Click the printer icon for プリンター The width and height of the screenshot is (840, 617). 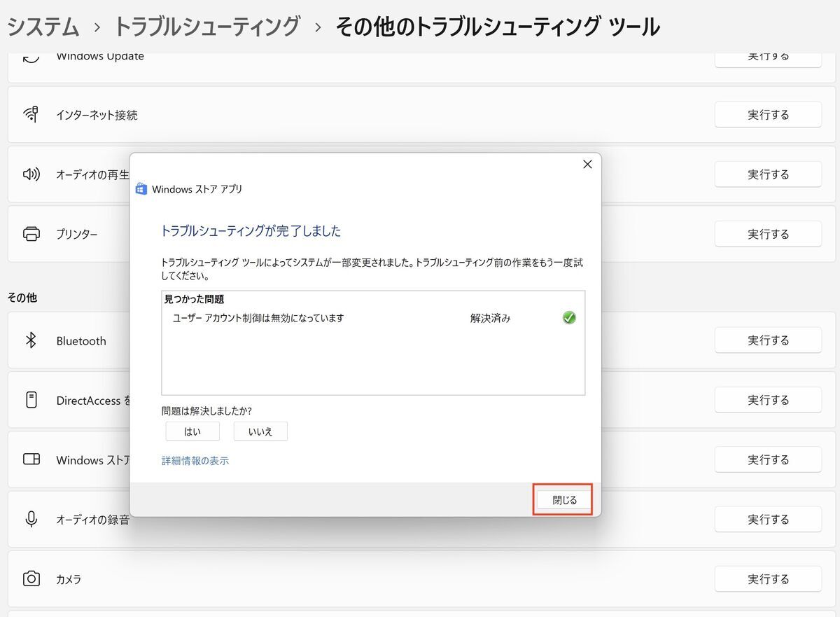coord(31,234)
